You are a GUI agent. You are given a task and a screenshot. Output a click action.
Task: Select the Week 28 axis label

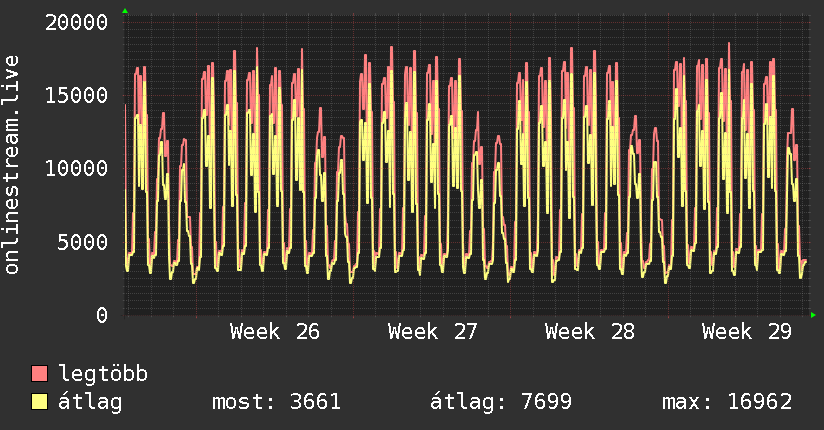590,332
